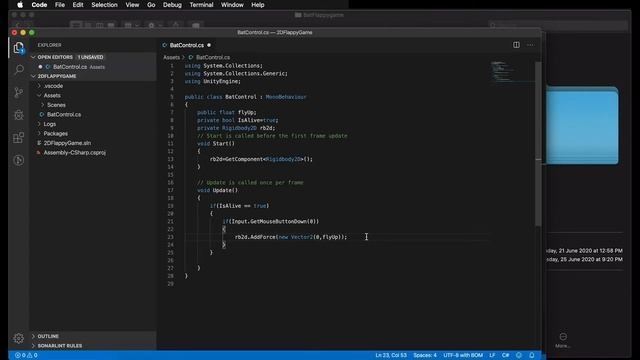Image resolution: width=640 pixels, height=360 pixels.
Task: Open the Window menu
Action: 232,5
